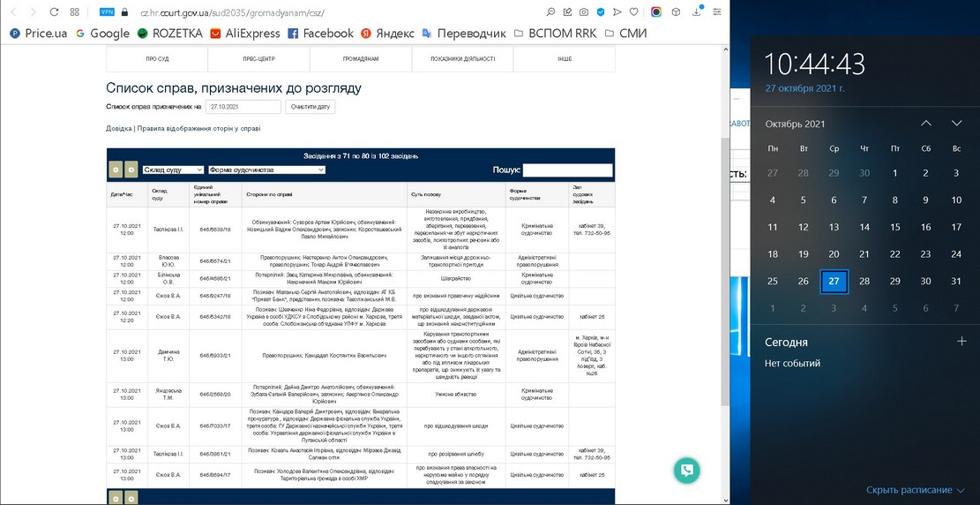Click previous page button above the table
This screenshot has width=980, height=505.
click(116, 169)
